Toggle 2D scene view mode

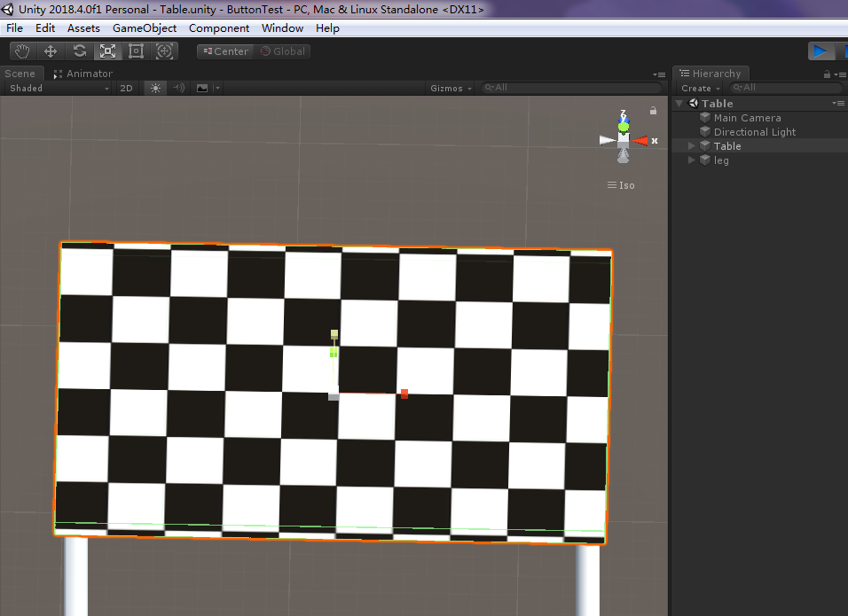(127, 88)
